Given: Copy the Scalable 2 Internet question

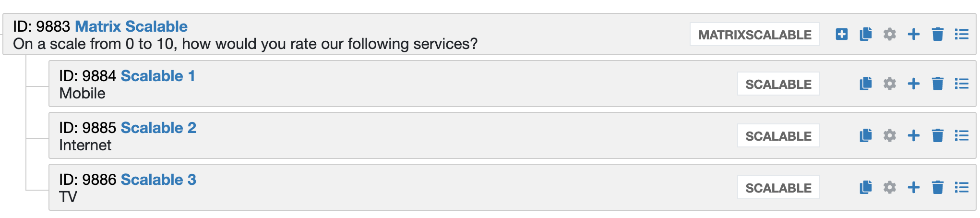Looking at the screenshot, I should 865,135.
